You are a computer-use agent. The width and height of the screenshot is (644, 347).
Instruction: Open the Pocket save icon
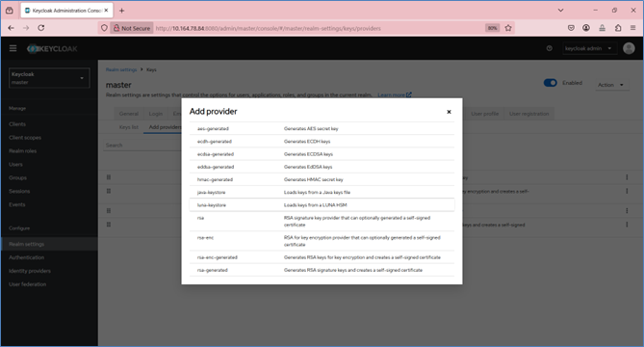tap(571, 28)
